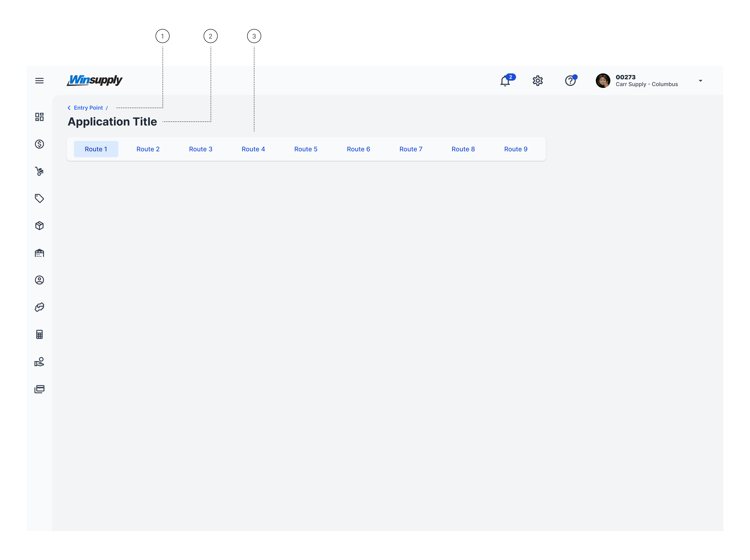750x560 pixels.
Task: Click the notifications bell icon
Action: point(505,81)
